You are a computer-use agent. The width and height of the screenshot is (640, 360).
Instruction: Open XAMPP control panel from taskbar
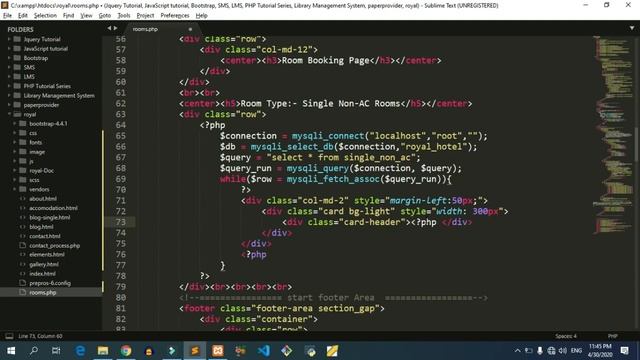tap(218, 351)
